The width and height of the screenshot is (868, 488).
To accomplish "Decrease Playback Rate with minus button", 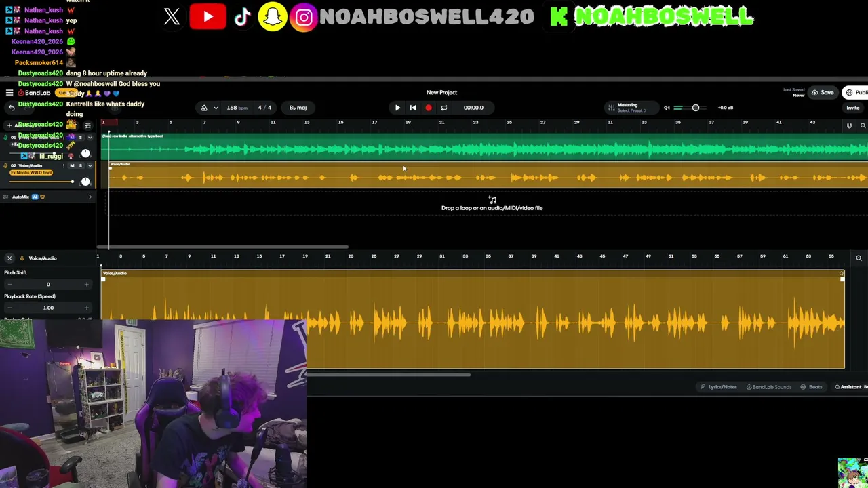I will (9, 308).
